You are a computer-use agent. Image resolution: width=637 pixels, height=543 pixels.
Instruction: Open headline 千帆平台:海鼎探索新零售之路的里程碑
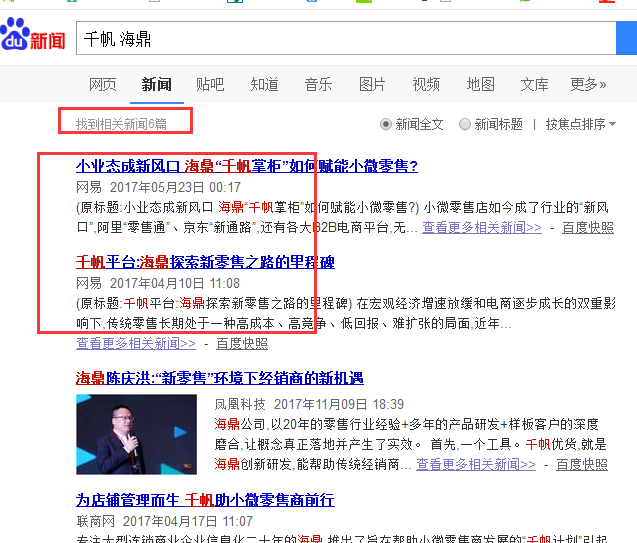(205, 262)
